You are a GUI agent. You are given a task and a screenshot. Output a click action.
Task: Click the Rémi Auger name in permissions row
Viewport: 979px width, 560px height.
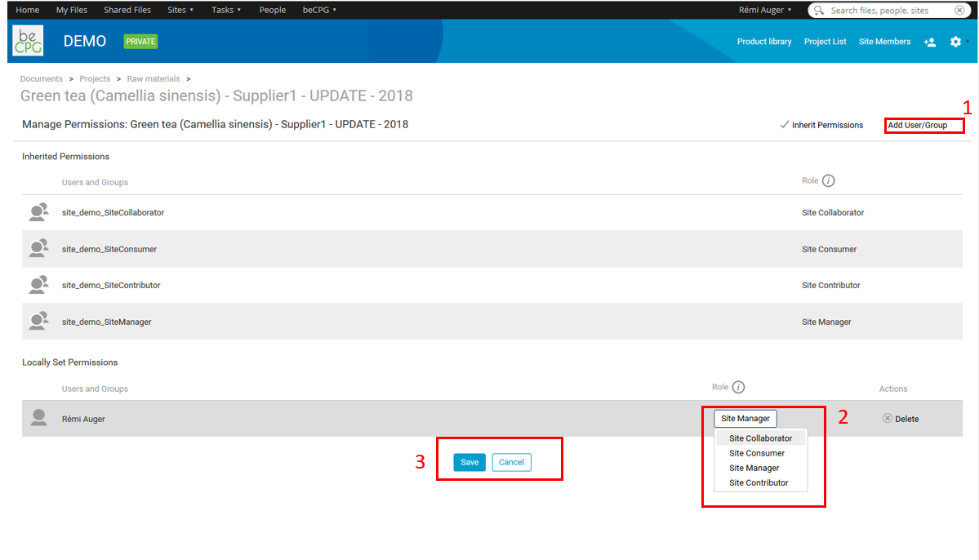(83, 419)
